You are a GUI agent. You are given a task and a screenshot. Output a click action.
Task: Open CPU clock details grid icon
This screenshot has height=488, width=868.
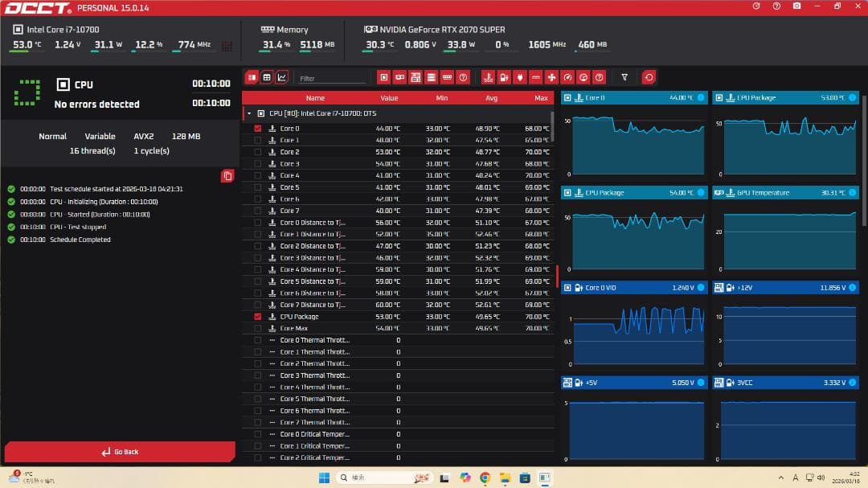(227, 46)
